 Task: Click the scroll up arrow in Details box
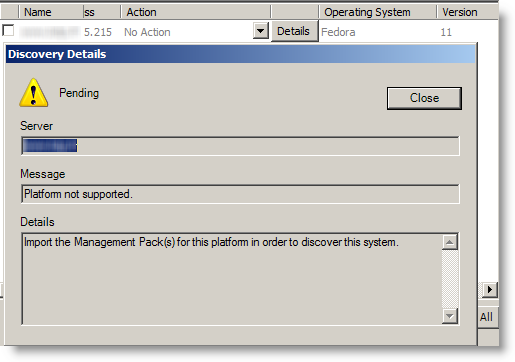[x=450, y=242]
